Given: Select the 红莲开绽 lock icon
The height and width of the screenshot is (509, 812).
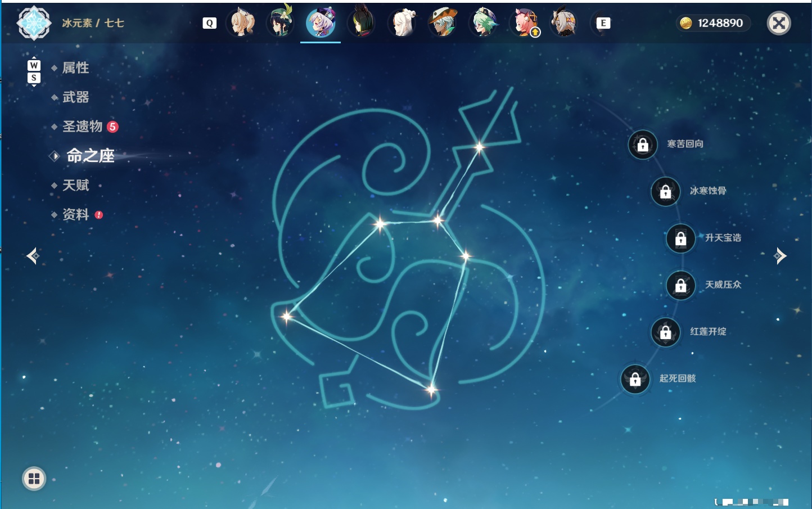Looking at the screenshot, I should (x=666, y=332).
